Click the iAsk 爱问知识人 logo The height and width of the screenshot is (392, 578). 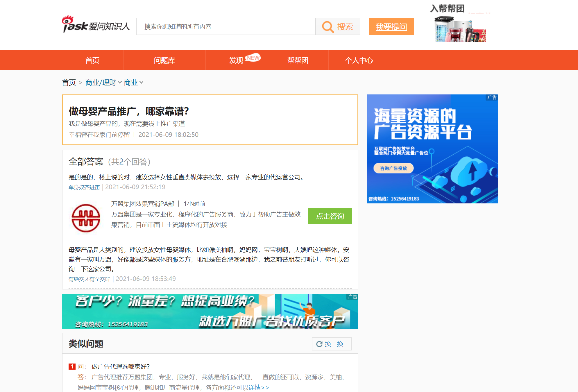click(x=96, y=25)
